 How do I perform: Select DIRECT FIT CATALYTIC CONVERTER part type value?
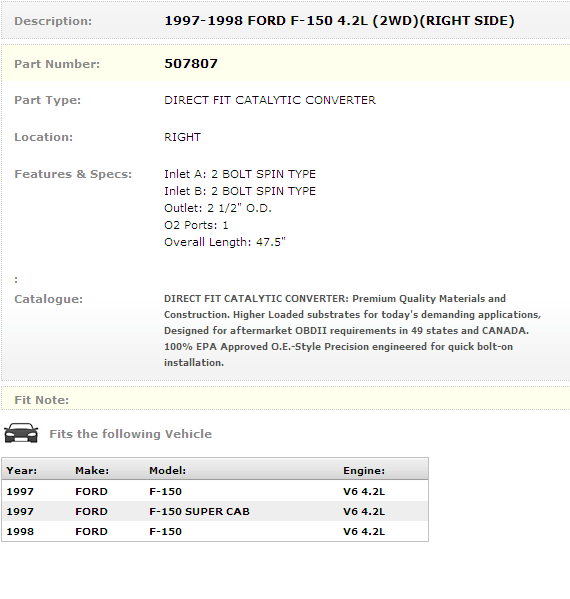270,100
